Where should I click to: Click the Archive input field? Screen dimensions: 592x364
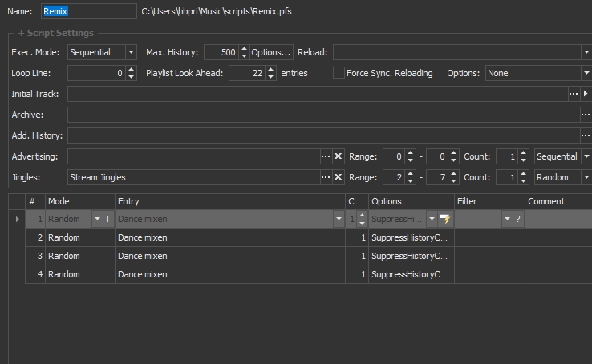pyautogui.click(x=323, y=115)
